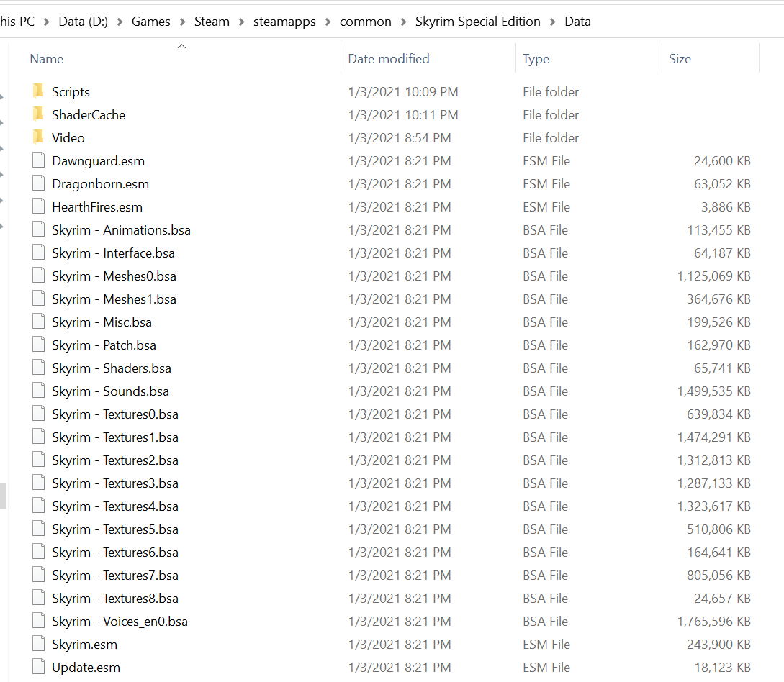This screenshot has height=682, width=784.
Task: Go to steamapps folder in the breadcrumb
Action: pos(284,22)
